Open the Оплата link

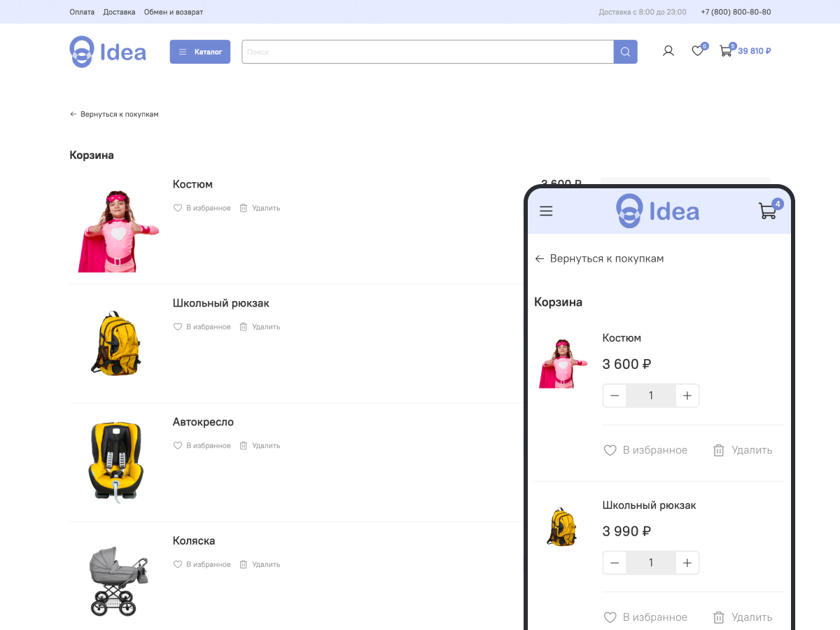tap(82, 12)
